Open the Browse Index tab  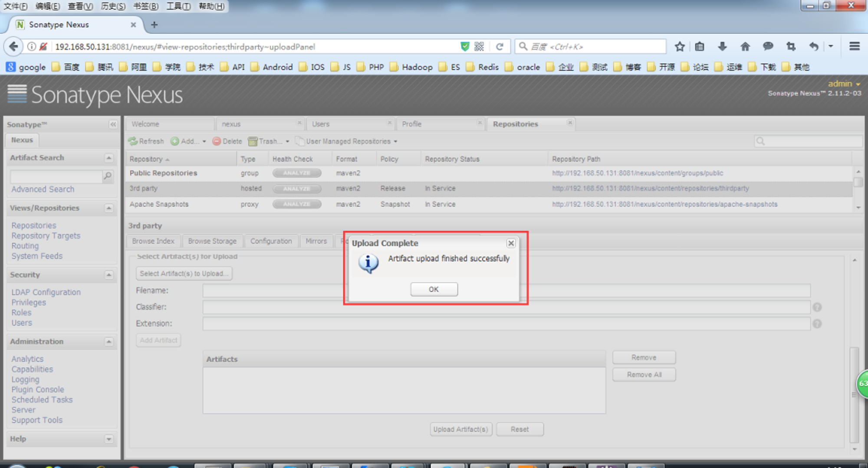click(x=153, y=241)
